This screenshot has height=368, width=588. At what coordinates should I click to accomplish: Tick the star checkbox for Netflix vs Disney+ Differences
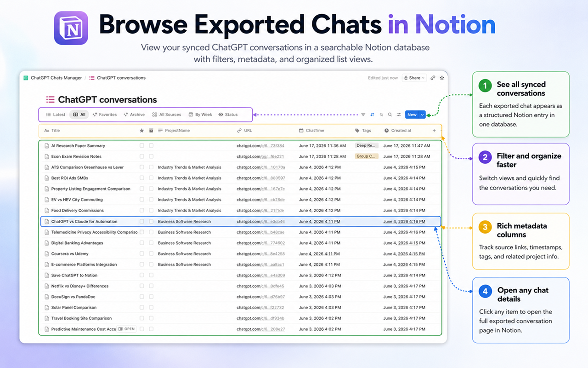coord(142,286)
